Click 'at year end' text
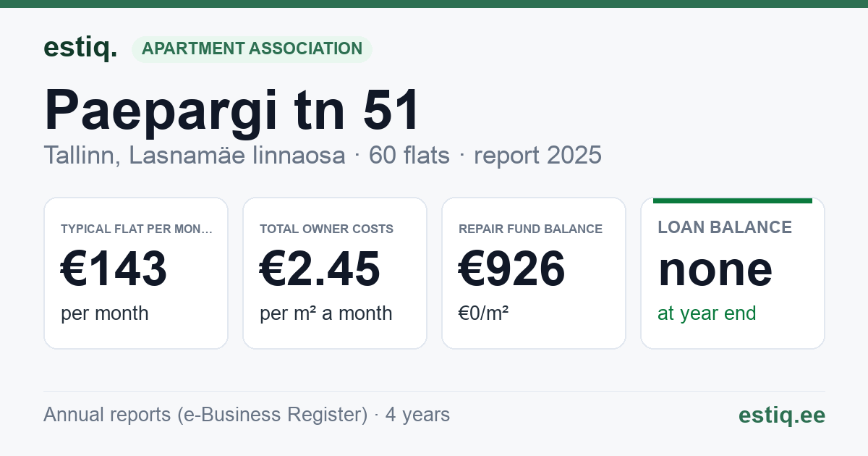Image resolution: width=868 pixels, height=456 pixels. pos(707,313)
